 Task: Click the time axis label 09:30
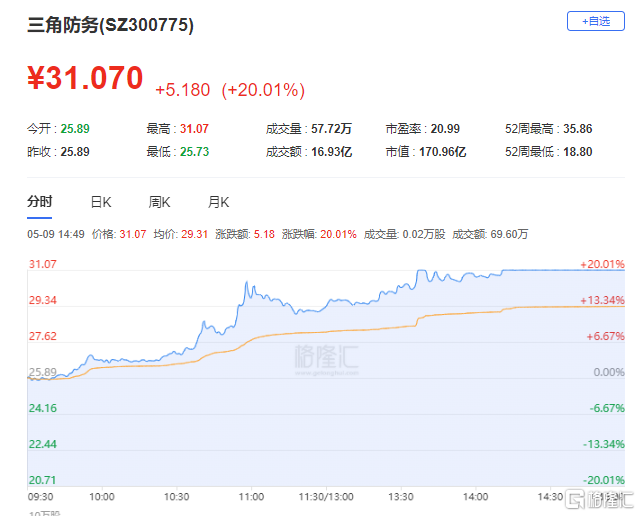[40, 497]
